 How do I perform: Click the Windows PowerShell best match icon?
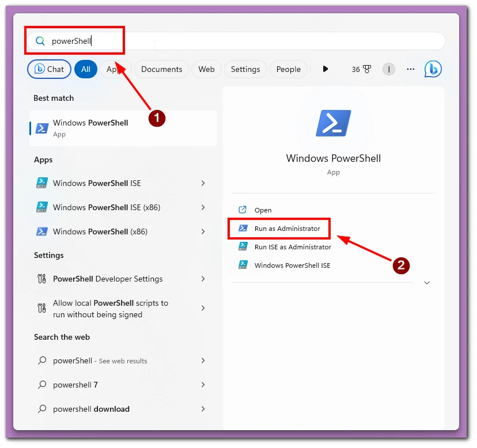pyautogui.click(x=42, y=128)
